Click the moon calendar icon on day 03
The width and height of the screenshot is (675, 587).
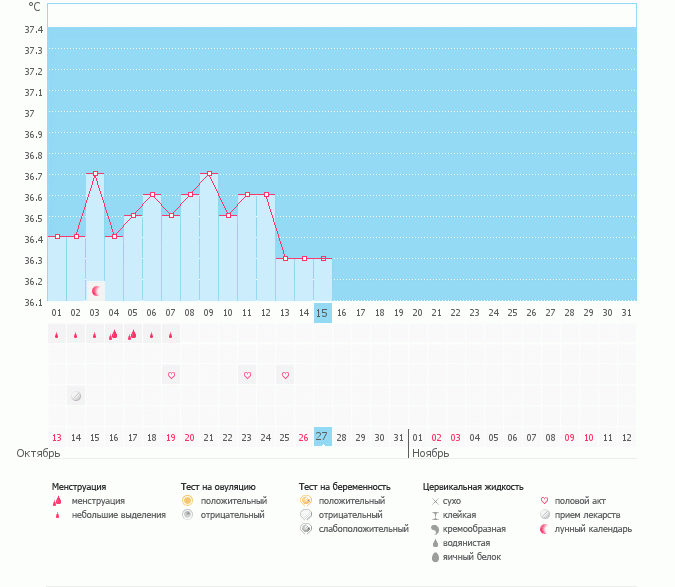96,291
